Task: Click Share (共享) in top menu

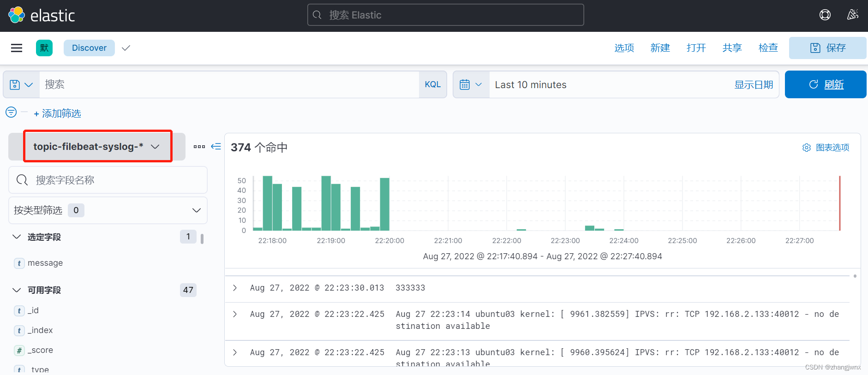Action: tap(732, 48)
